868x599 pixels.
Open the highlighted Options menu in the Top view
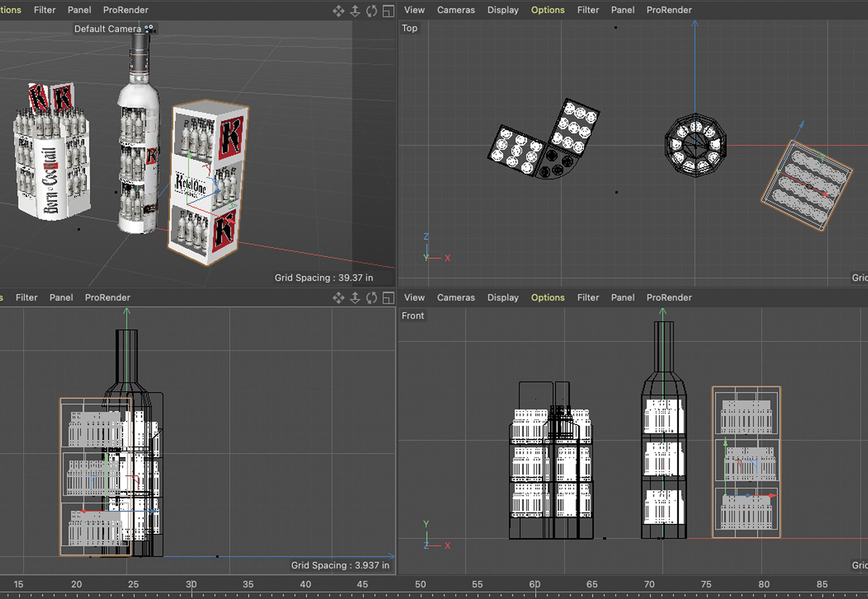pos(547,10)
